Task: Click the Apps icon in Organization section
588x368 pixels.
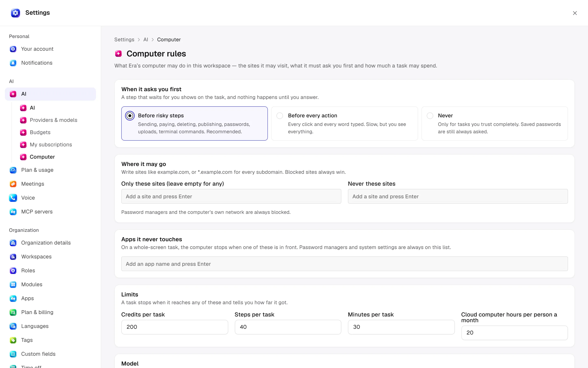Action: pos(13,298)
